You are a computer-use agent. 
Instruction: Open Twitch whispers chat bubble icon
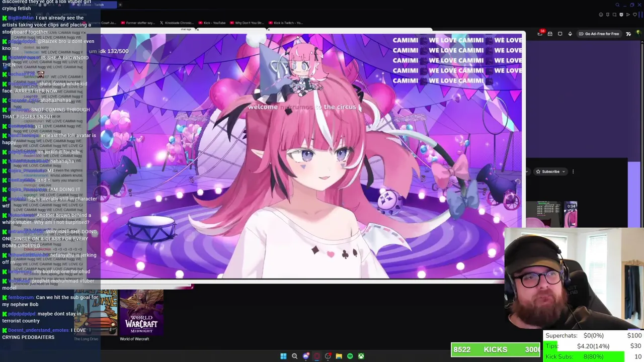click(560, 34)
